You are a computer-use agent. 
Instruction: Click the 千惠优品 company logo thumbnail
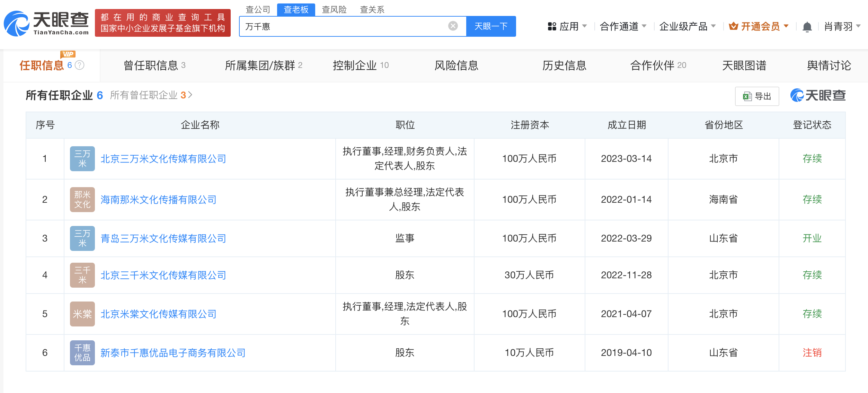(x=82, y=353)
